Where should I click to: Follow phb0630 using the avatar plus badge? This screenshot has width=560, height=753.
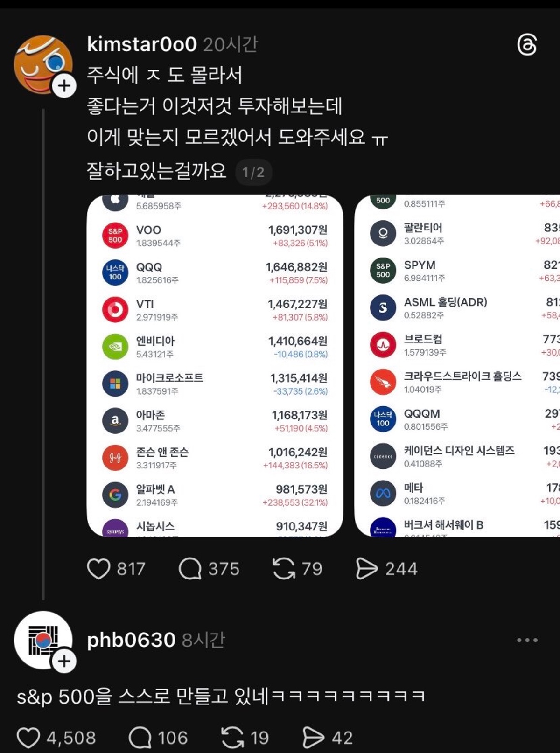pyautogui.click(x=64, y=662)
